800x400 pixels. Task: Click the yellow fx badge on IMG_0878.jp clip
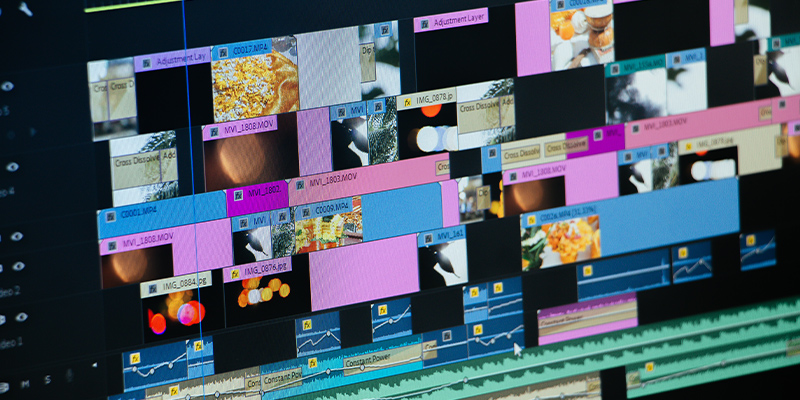(x=408, y=102)
